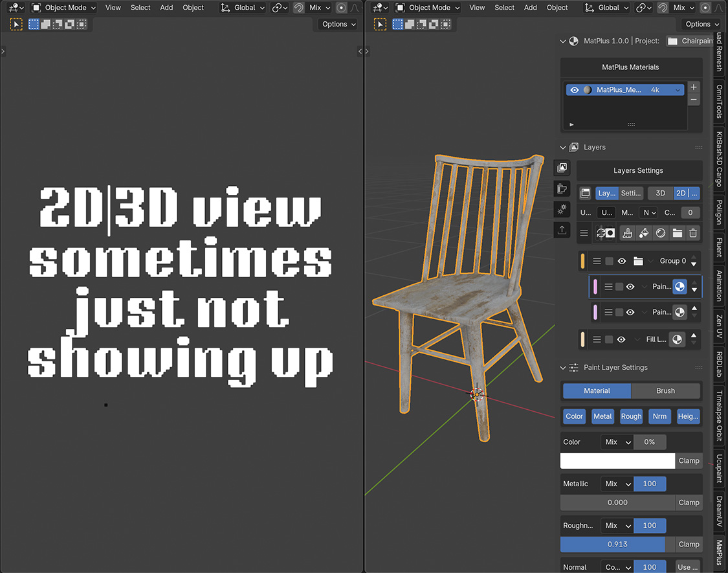Choose intersect selection mode in left viewport
Screen dimensions: 728x573
82,24
